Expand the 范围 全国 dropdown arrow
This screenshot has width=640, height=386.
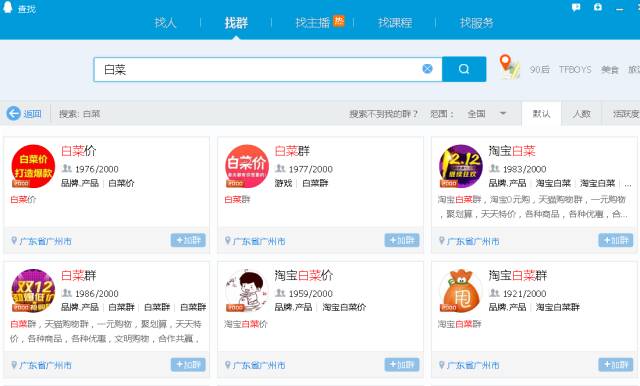(x=503, y=113)
